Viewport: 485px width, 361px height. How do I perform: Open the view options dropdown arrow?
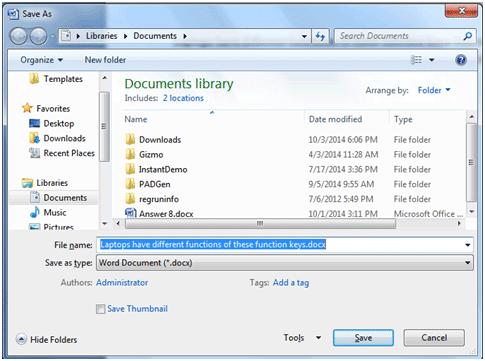pos(432,60)
